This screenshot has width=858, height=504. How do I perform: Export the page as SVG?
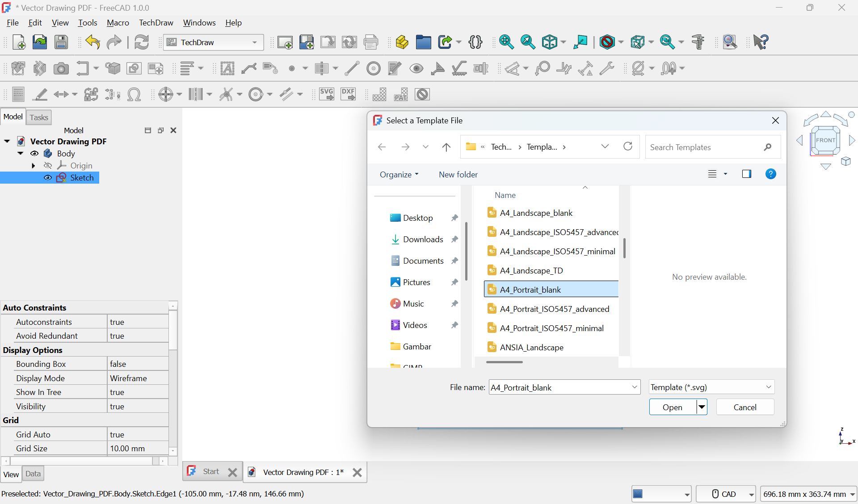[327, 94]
